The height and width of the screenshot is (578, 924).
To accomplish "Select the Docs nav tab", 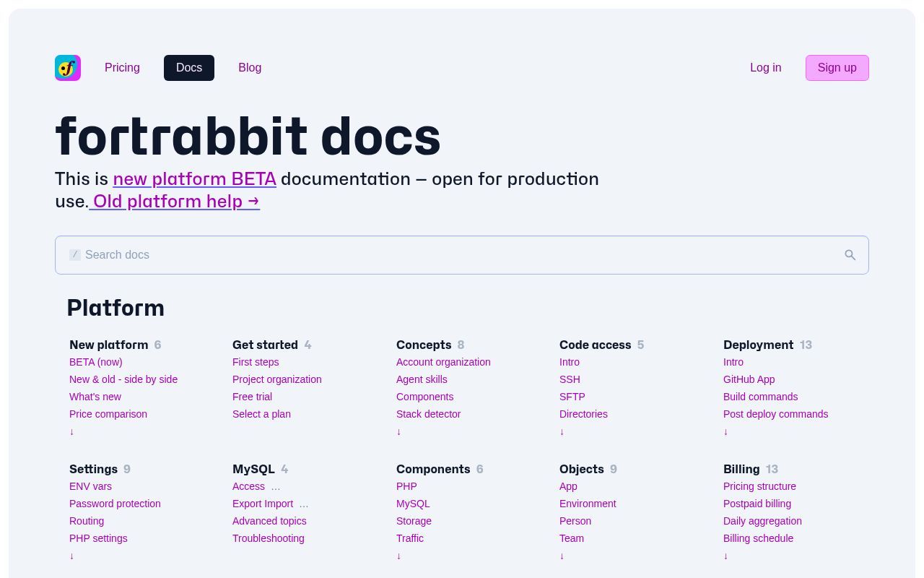I will [x=189, y=68].
